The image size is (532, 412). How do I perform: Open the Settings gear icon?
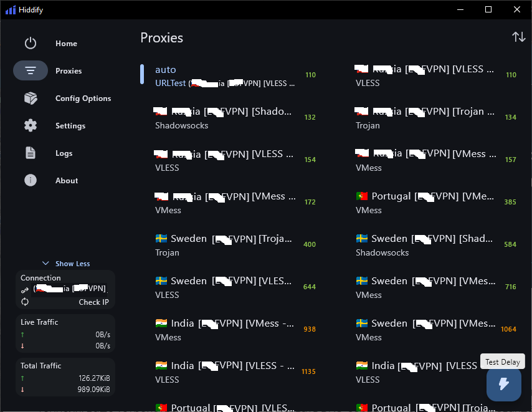(x=30, y=125)
